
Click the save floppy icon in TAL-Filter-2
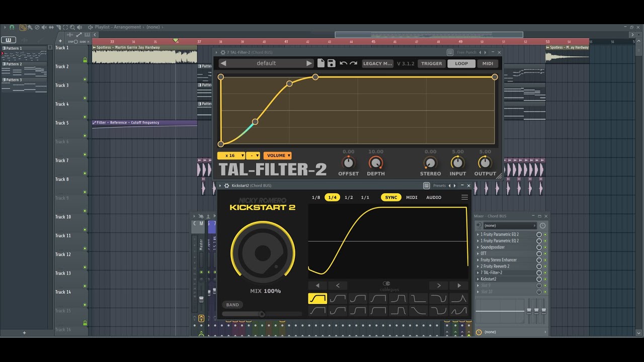(x=331, y=63)
